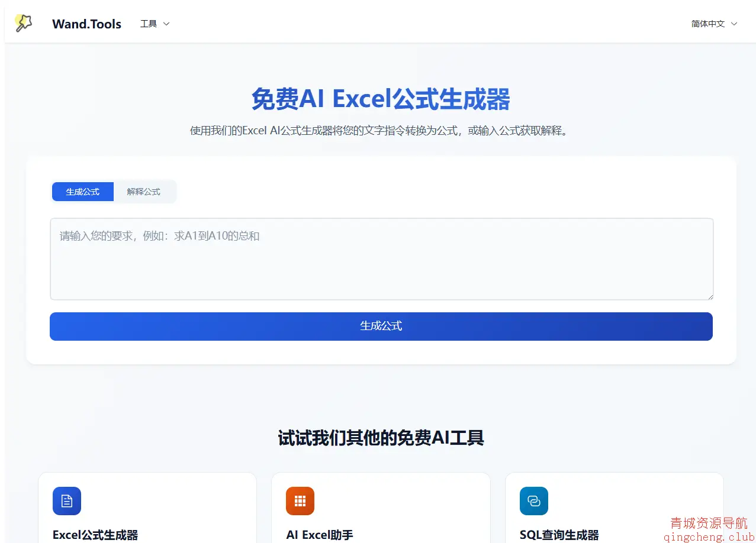Click the 免费AI Excel公式生成器 main heading
The image size is (756, 543).
click(x=381, y=99)
